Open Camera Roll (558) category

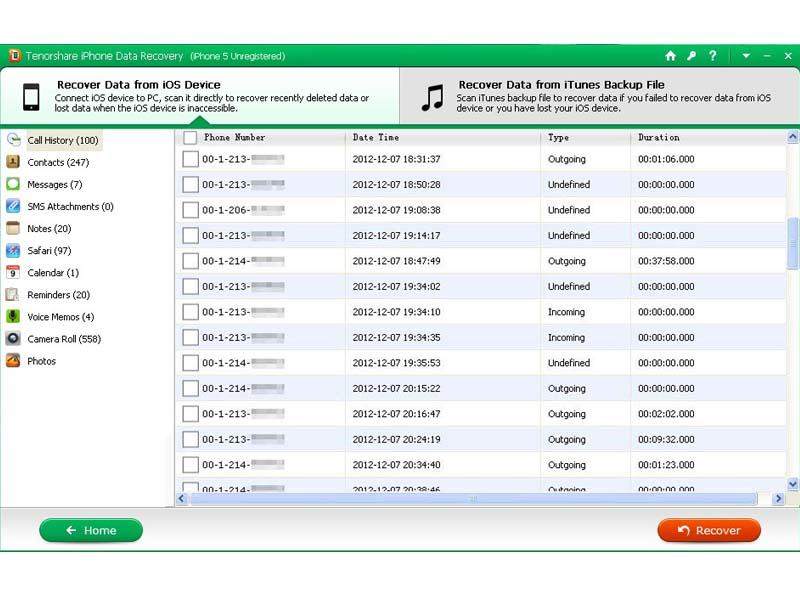[x=64, y=339]
